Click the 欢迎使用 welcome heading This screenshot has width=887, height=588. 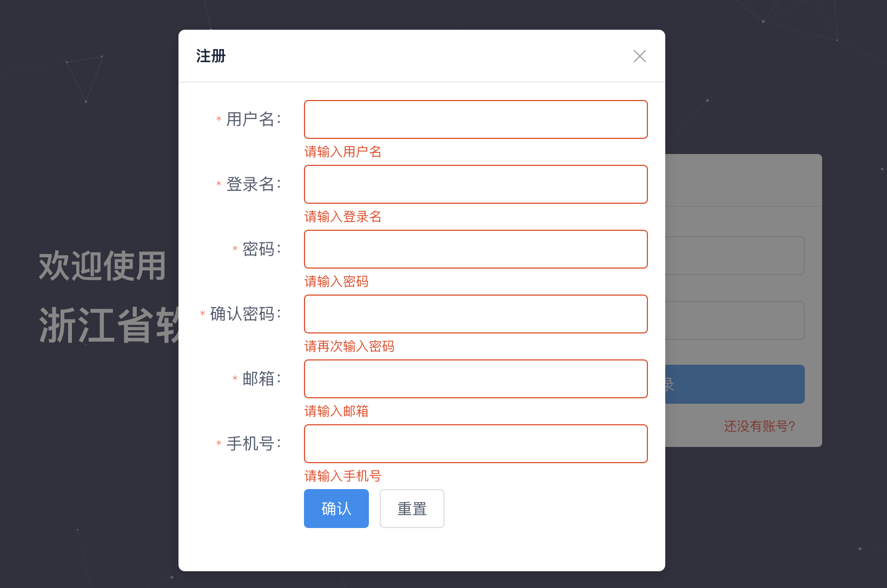[x=102, y=266]
